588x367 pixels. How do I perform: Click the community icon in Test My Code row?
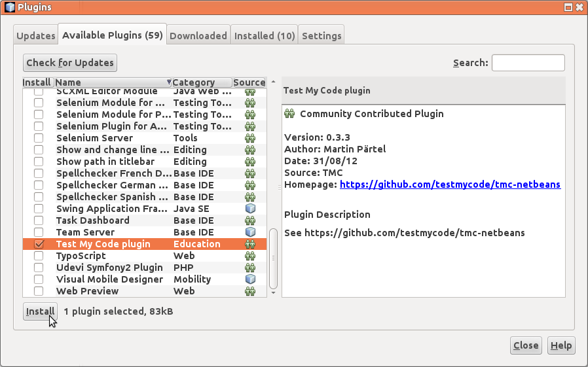249,244
